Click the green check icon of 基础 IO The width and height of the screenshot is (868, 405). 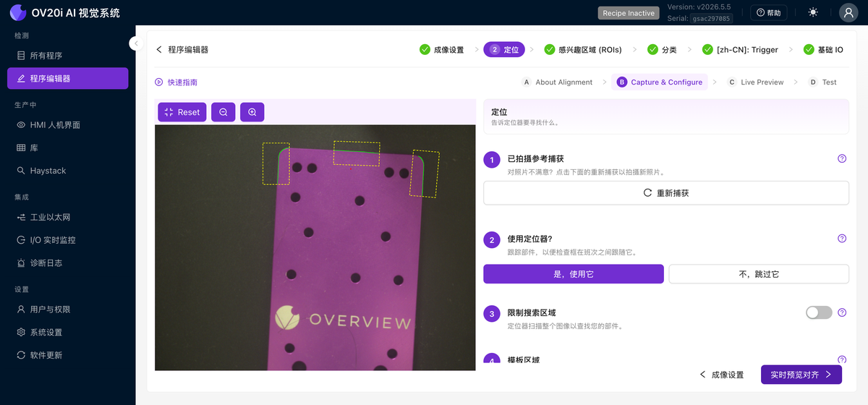coord(809,50)
